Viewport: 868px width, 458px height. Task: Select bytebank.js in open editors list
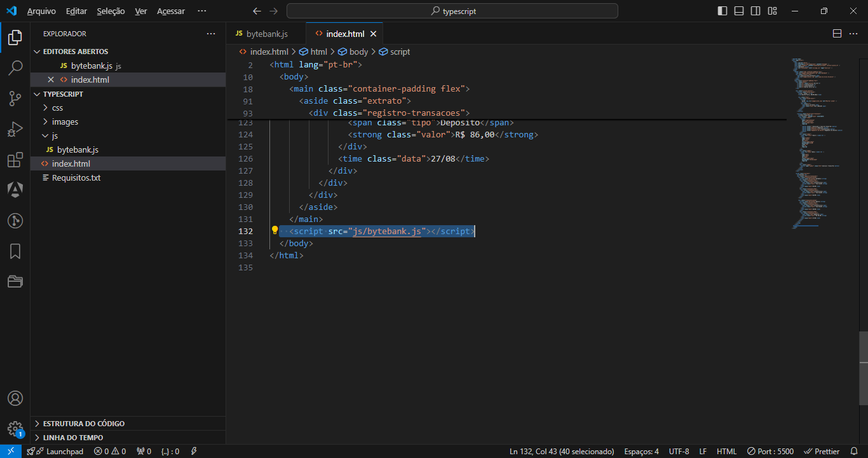128,66
